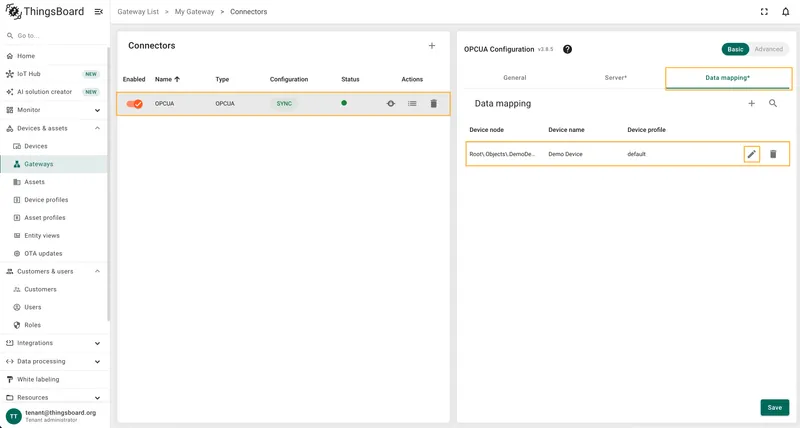The width and height of the screenshot is (800, 428).
Task: Focus the Go to search field
Action: point(54,36)
